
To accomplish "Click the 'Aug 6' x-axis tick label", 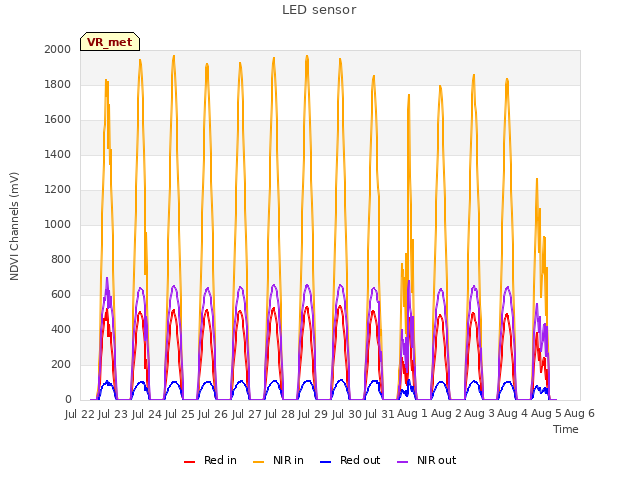I will point(579,414).
